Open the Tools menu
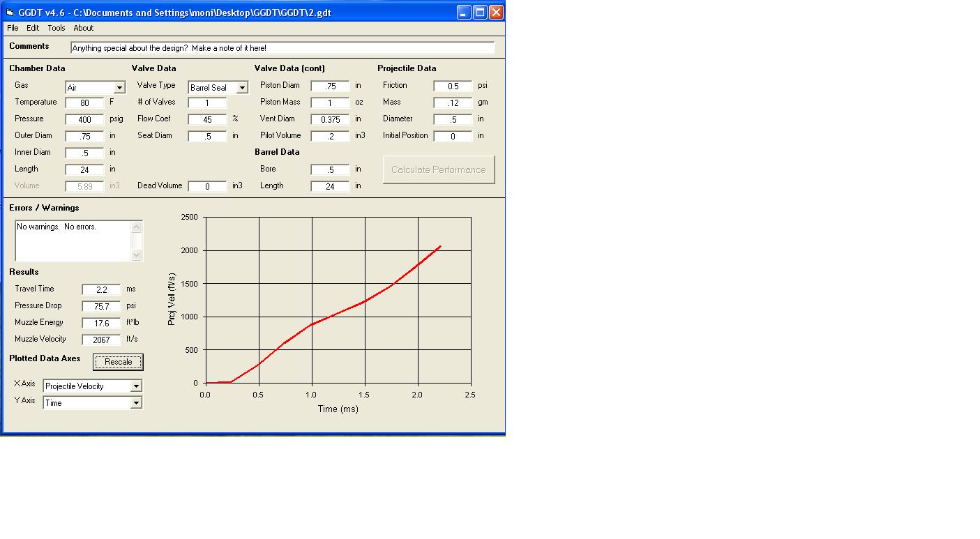980x539 pixels. click(x=56, y=28)
